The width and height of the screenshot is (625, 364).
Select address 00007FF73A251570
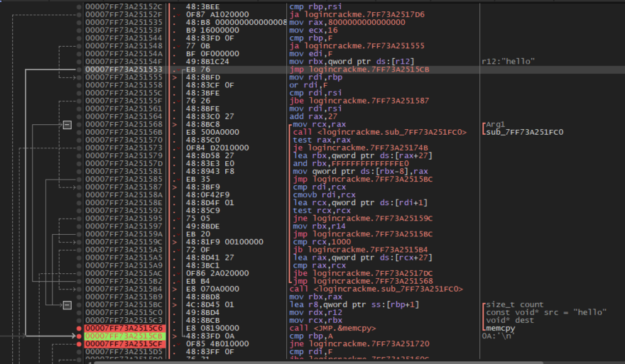pos(124,140)
